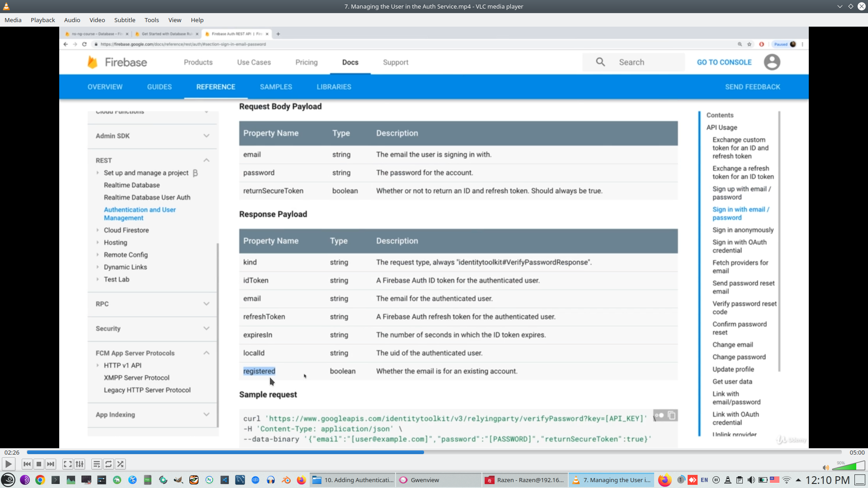Toggle random shuffle playback
This screenshot has width=868, height=488.
point(120,464)
